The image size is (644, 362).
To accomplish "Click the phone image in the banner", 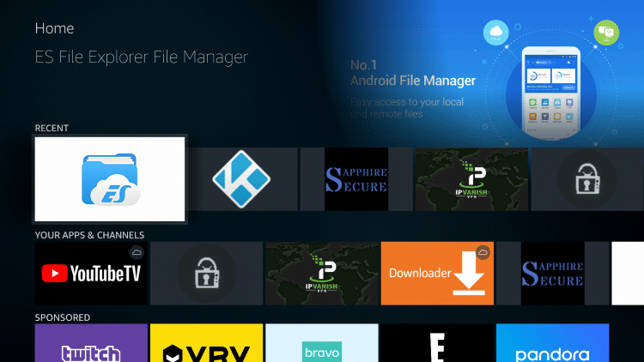I will 551,90.
